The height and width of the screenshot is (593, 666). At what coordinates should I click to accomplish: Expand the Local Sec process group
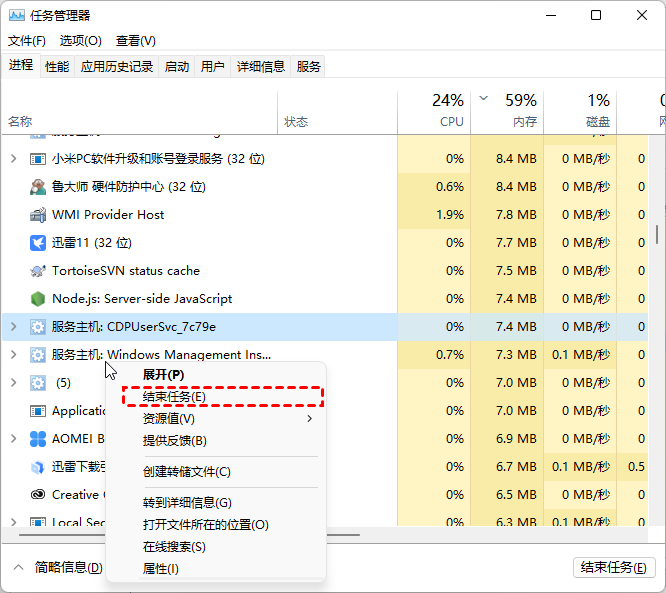tap(14, 522)
